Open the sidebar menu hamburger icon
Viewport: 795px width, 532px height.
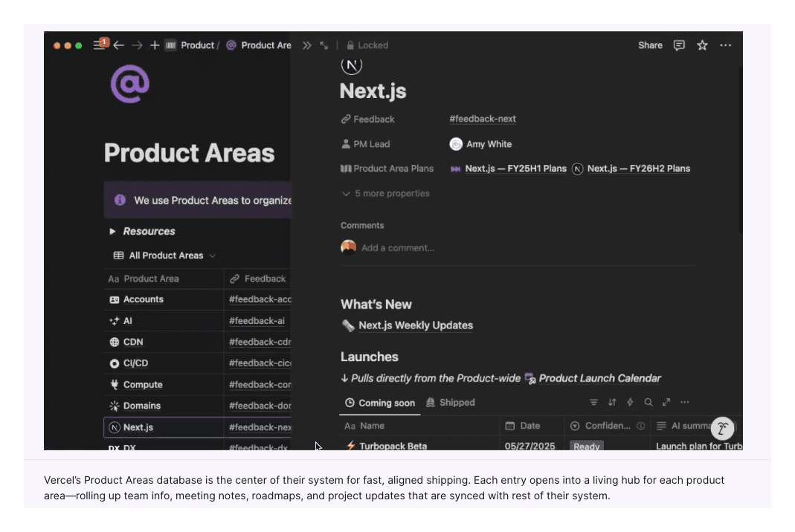pyautogui.click(x=99, y=45)
